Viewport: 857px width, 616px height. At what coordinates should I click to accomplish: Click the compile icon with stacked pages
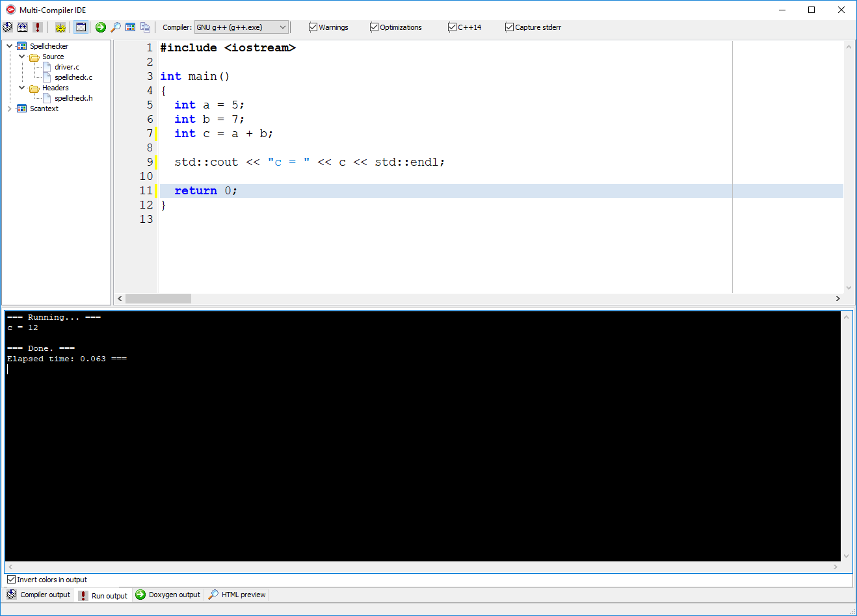[8, 27]
